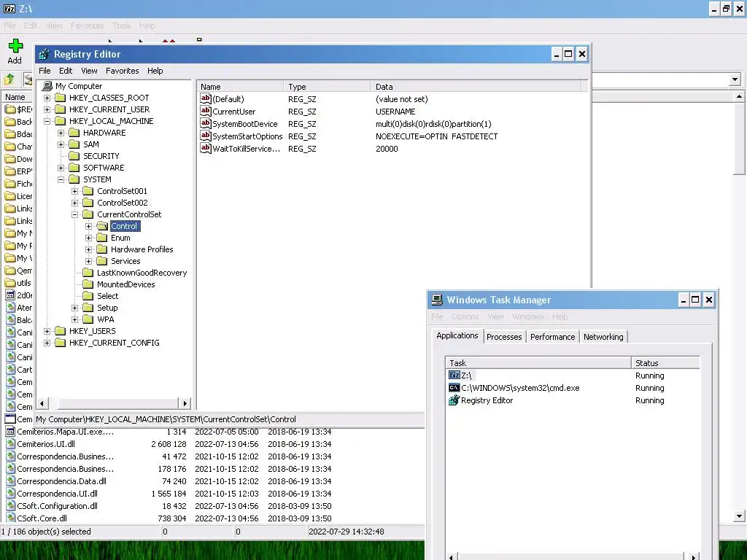
Task: Click the My Computer icon in registry tree
Action: (x=47, y=86)
